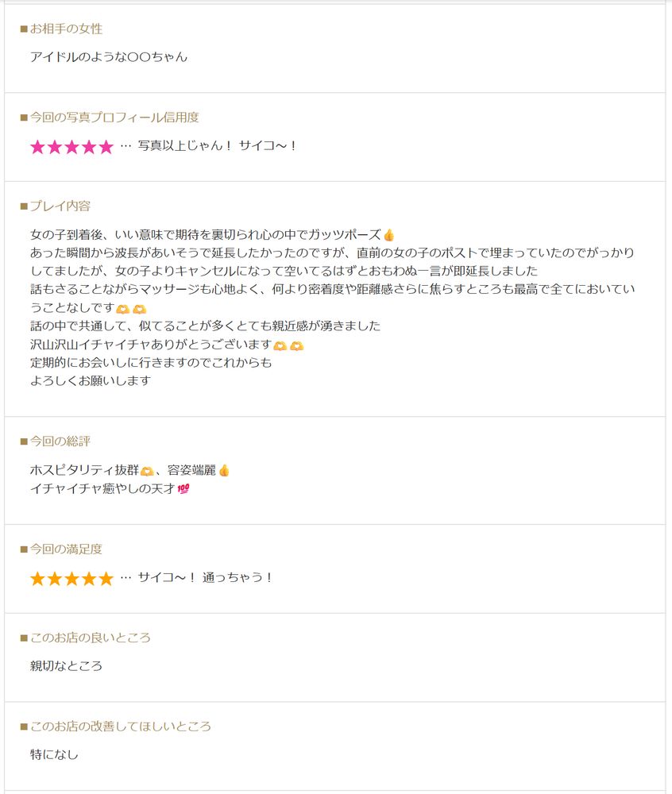Click the text 写真以上じゃん！サイコ～！

(x=218, y=146)
